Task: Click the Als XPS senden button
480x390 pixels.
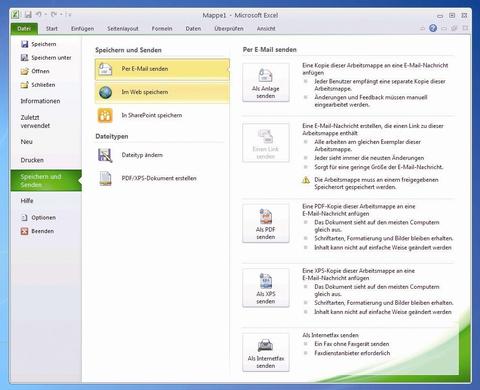Action: click(266, 288)
